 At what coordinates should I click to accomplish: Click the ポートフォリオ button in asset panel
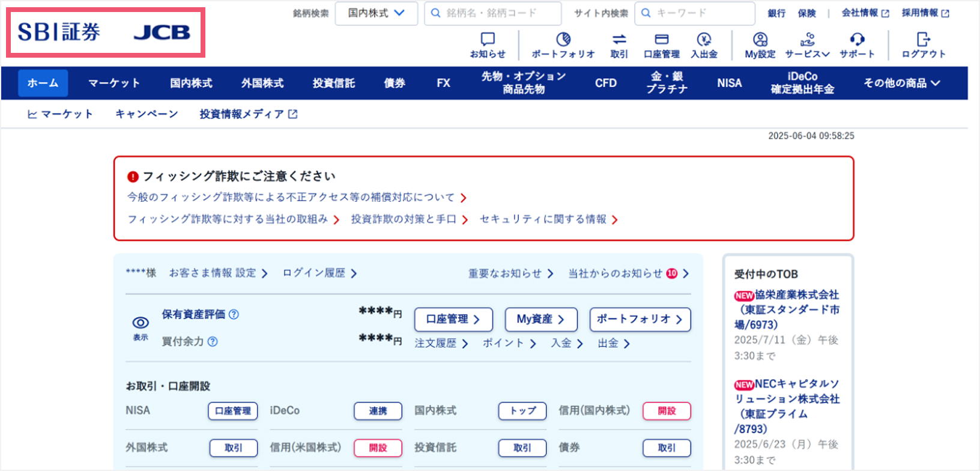click(x=640, y=320)
